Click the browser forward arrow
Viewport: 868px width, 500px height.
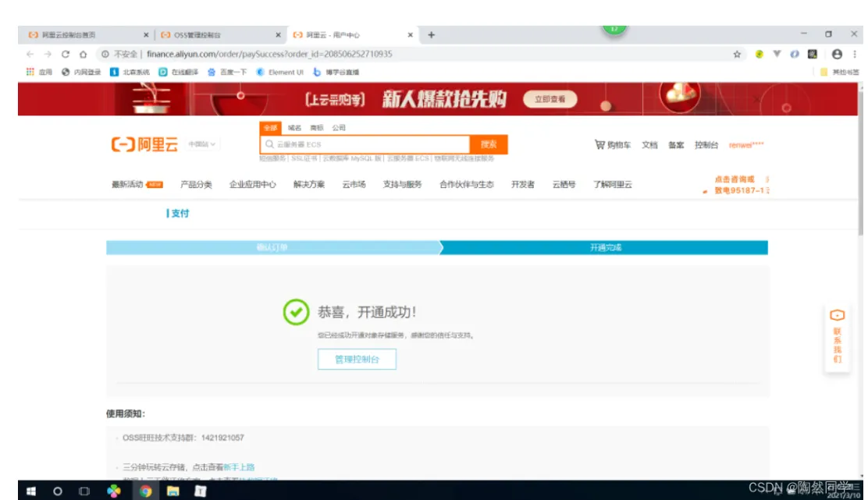(48, 54)
